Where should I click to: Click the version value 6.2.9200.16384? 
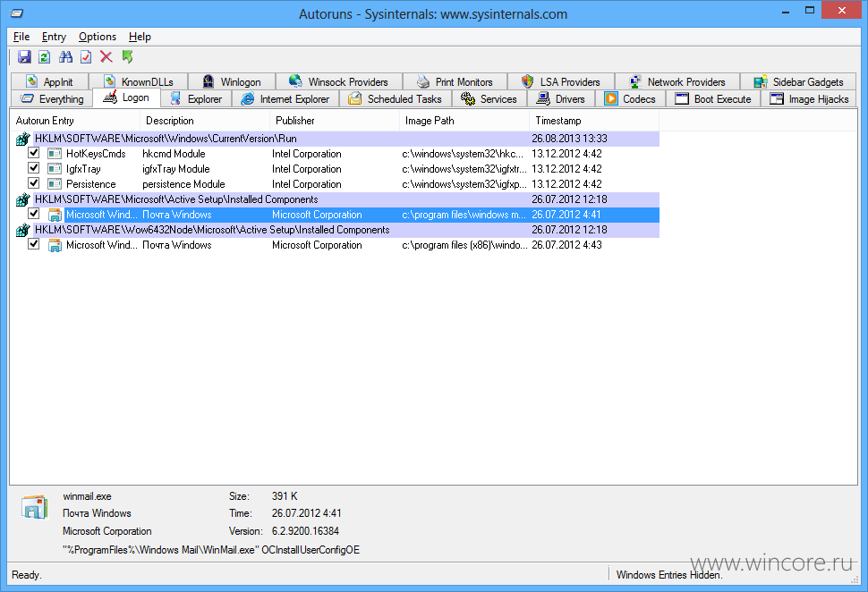tap(305, 531)
